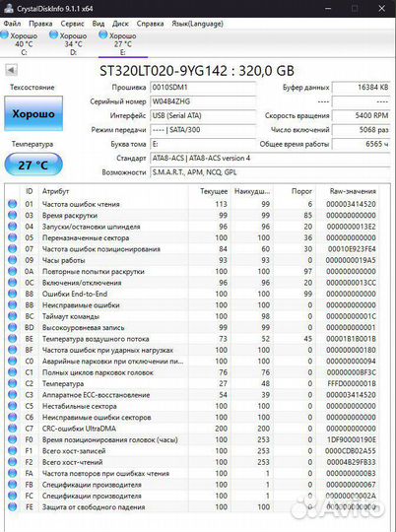Click status icon for Частота ошибок позиционирования
The height and width of the screenshot is (532, 396).
(12, 248)
